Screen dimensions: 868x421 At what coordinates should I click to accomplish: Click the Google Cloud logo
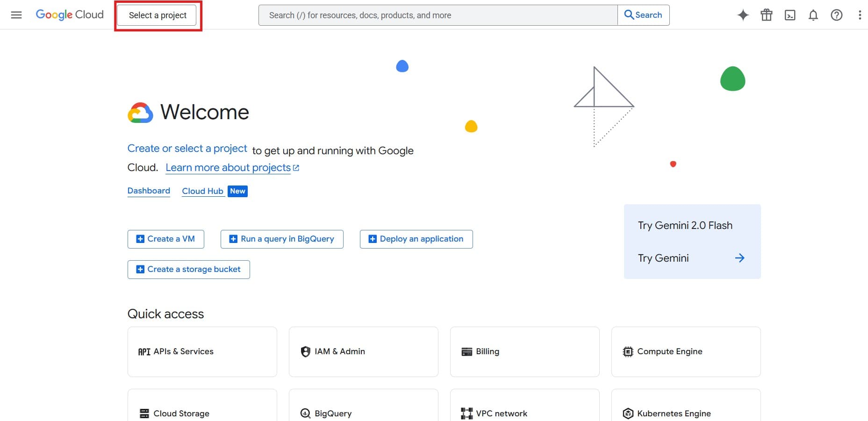pos(70,15)
